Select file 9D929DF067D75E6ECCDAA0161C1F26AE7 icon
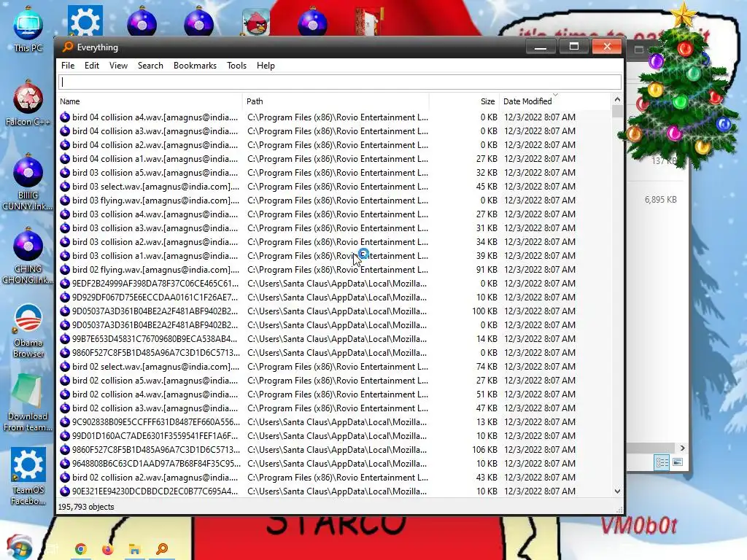 pyautogui.click(x=65, y=297)
